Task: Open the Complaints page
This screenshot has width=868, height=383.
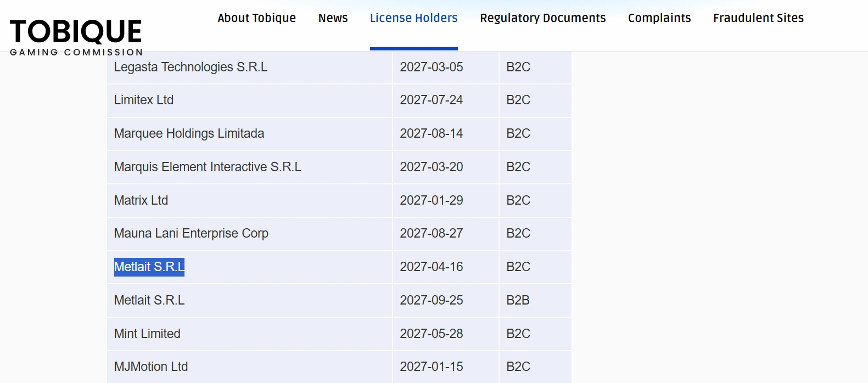Action: click(x=659, y=18)
